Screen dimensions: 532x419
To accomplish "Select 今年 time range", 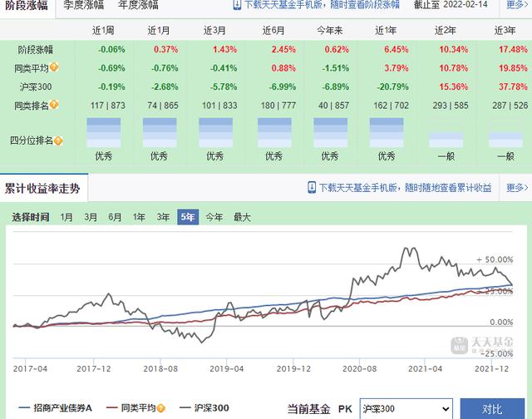I will (x=214, y=217).
